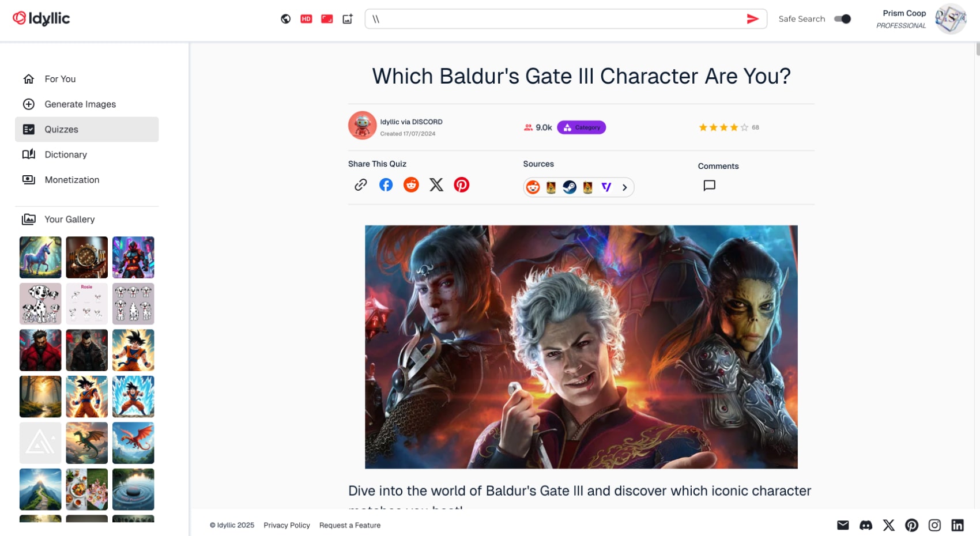Submit prompt with red send arrow
This screenshot has height=536, width=980.
tap(752, 19)
